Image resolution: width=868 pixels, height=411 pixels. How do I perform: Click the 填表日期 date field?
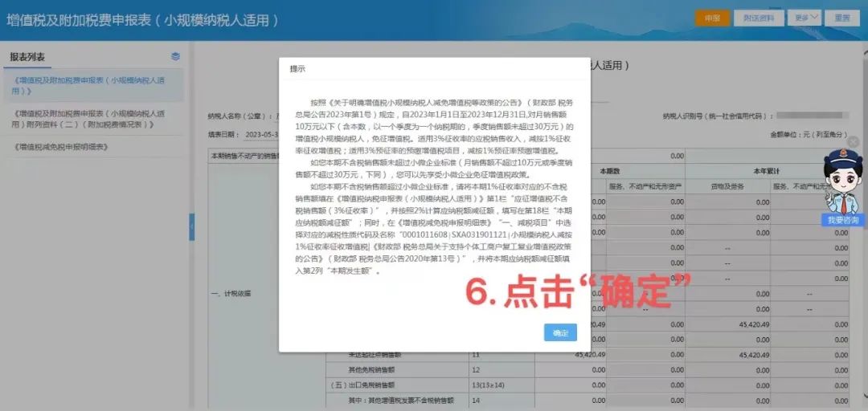point(261,135)
